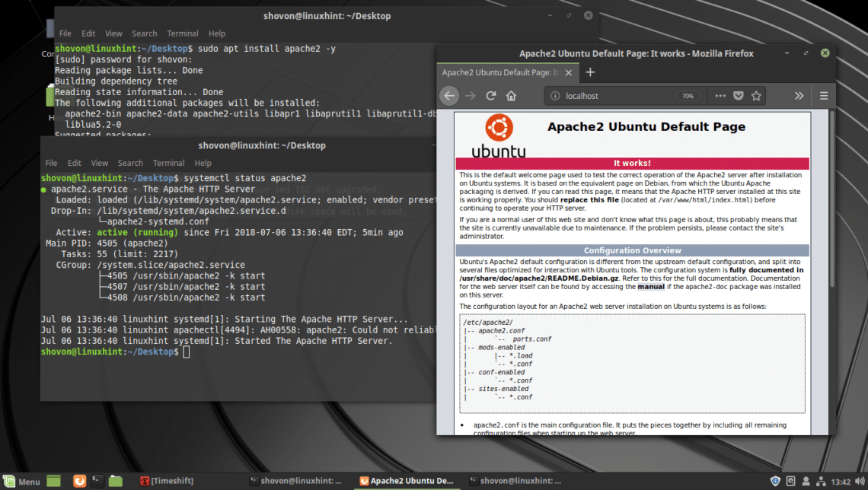Open View menu in apt install terminal

coord(113,33)
